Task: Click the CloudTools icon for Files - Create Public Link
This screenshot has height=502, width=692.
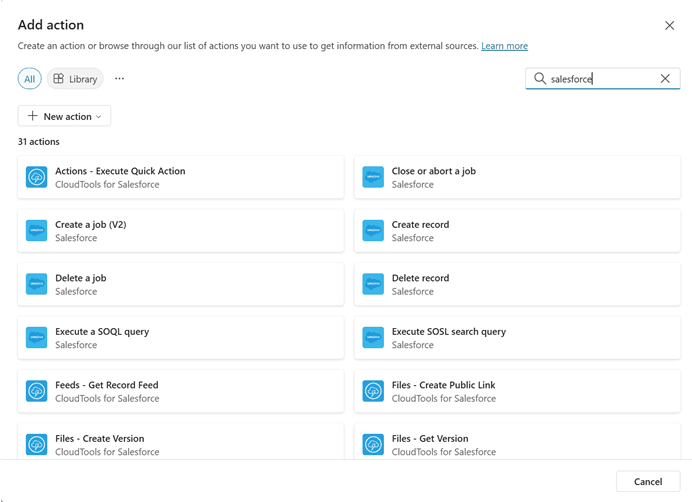Action: pyautogui.click(x=373, y=391)
